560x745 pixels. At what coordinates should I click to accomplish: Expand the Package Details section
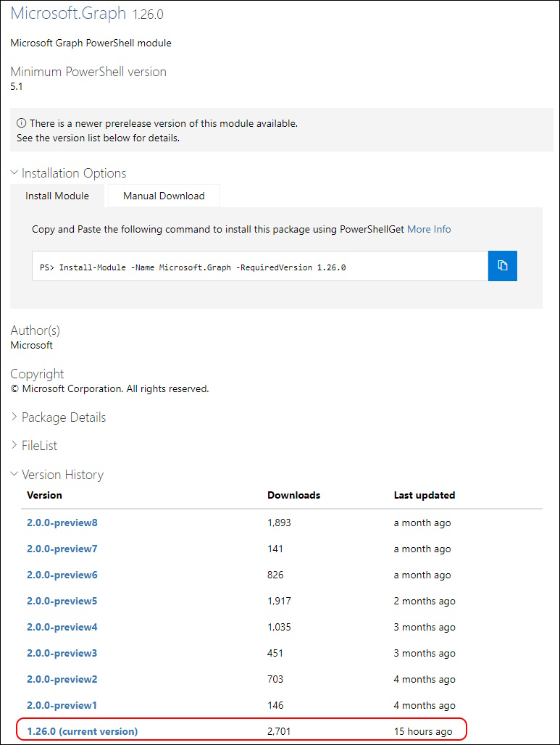(59, 417)
